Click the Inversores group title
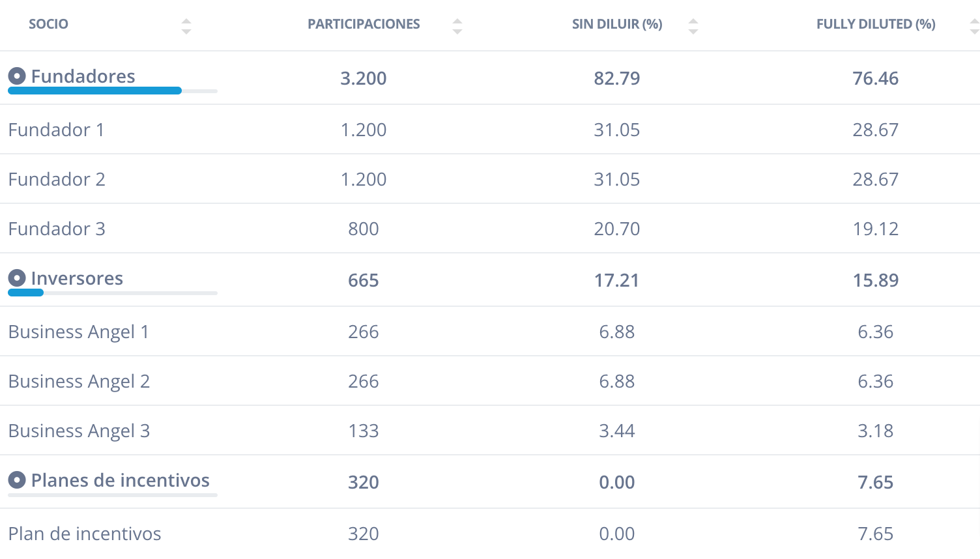 pyautogui.click(x=77, y=278)
